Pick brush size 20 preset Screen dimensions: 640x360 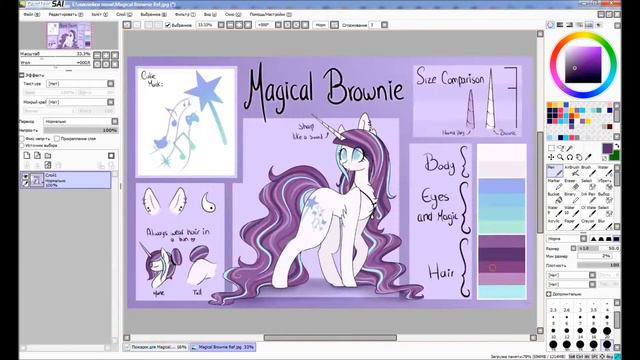[x=607, y=331]
